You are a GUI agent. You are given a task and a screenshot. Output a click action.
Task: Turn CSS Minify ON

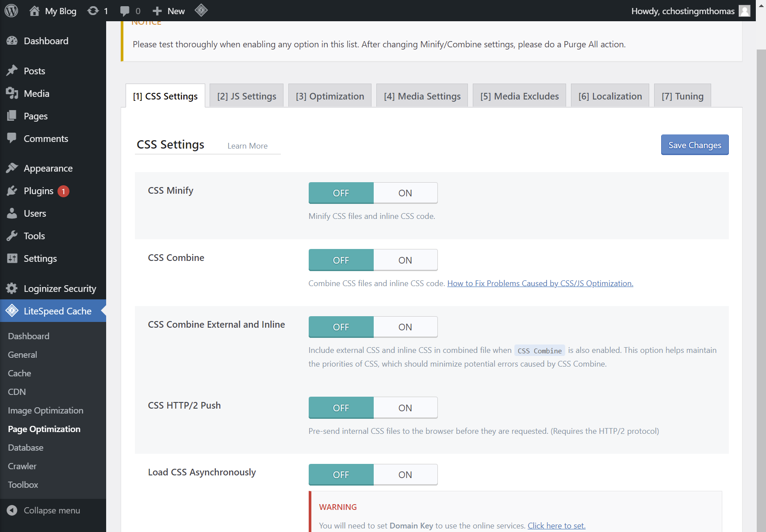coord(405,193)
